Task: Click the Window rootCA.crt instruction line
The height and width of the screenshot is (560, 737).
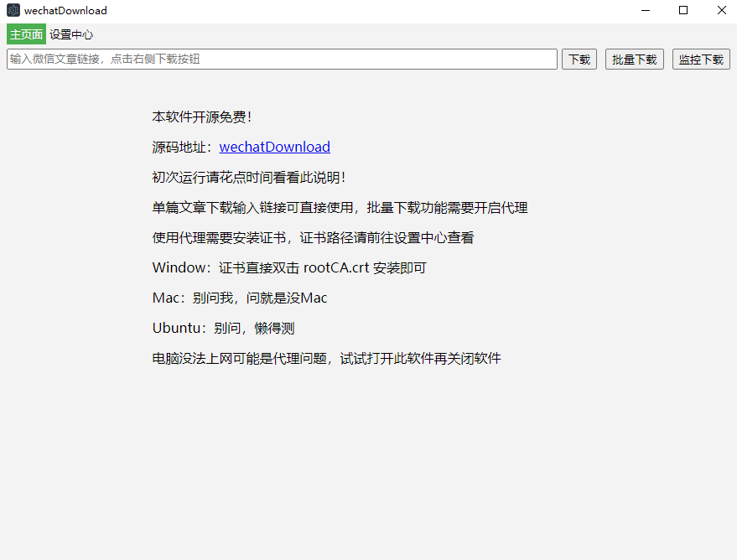Action: click(x=289, y=267)
